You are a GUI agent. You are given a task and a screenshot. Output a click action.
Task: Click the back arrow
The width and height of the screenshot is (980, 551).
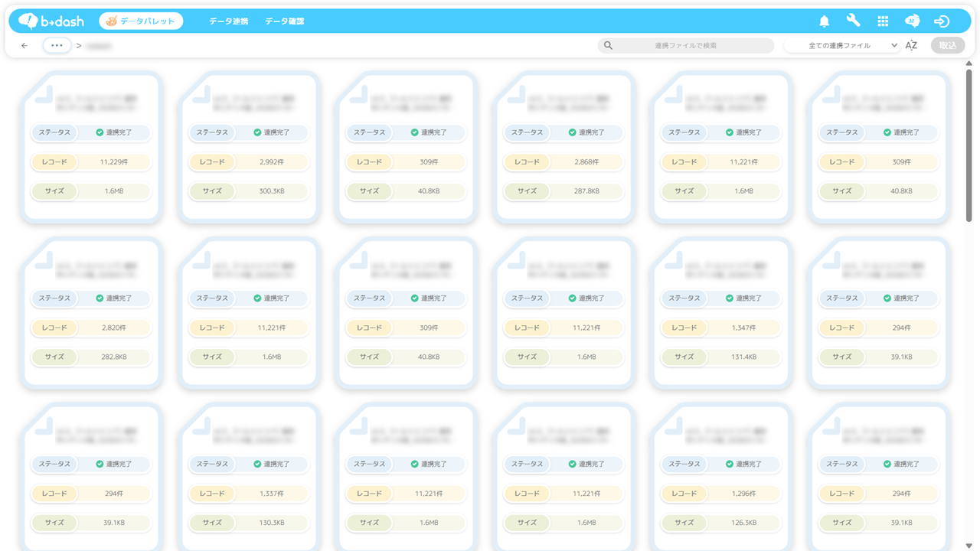click(24, 46)
